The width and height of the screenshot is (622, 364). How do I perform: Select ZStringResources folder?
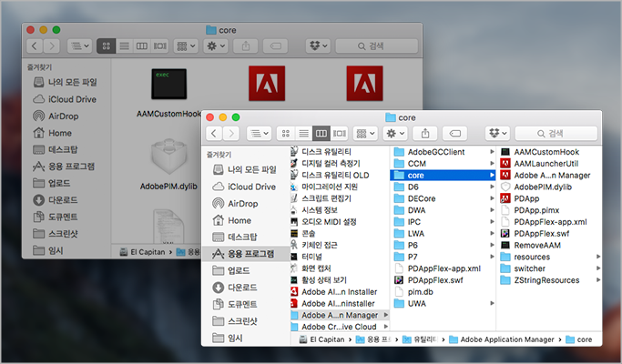click(549, 280)
